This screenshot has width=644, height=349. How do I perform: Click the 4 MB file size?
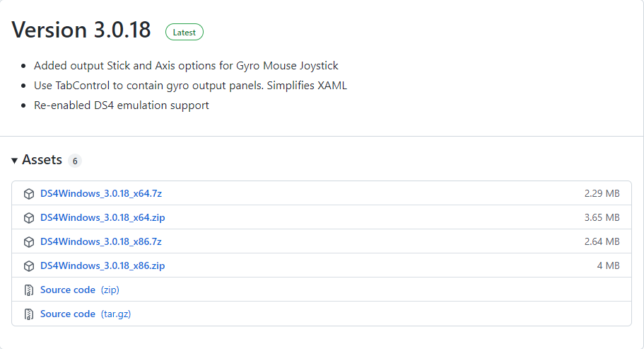click(608, 265)
